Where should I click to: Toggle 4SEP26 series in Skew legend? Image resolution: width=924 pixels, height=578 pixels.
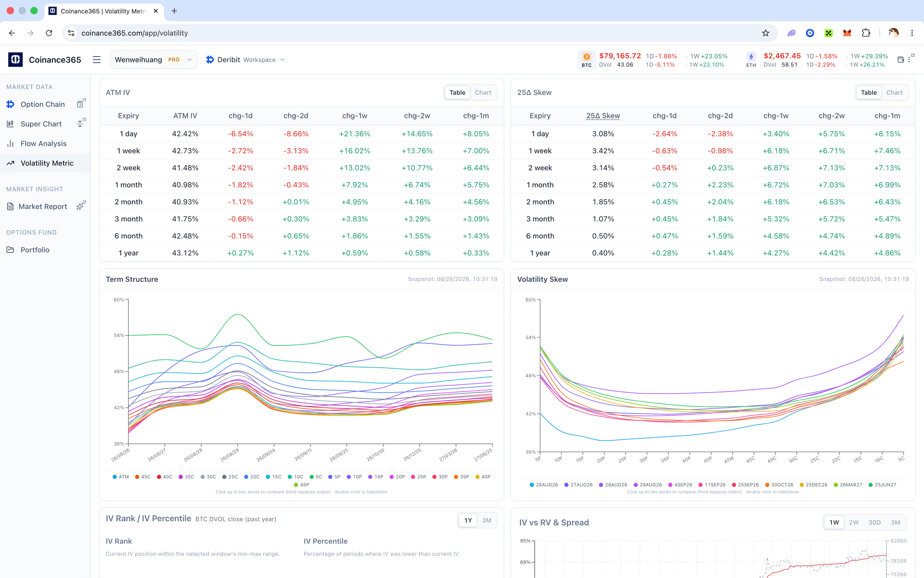point(680,485)
